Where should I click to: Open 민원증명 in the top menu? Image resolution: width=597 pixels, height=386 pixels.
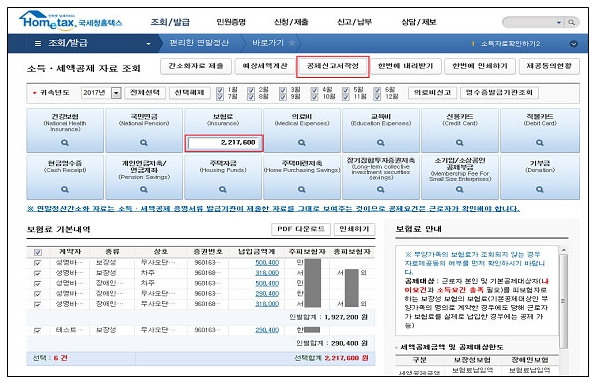[x=231, y=22]
